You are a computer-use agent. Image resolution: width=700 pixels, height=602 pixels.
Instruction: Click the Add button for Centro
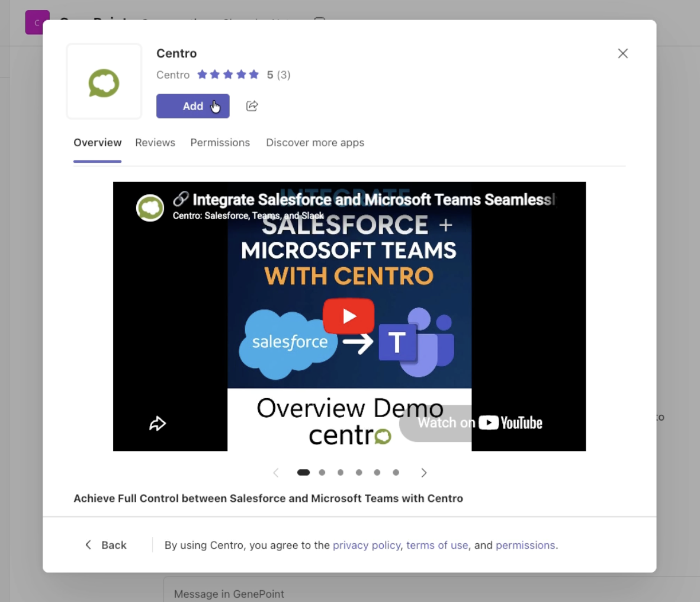pyautogui.click(x=192, y=106)
